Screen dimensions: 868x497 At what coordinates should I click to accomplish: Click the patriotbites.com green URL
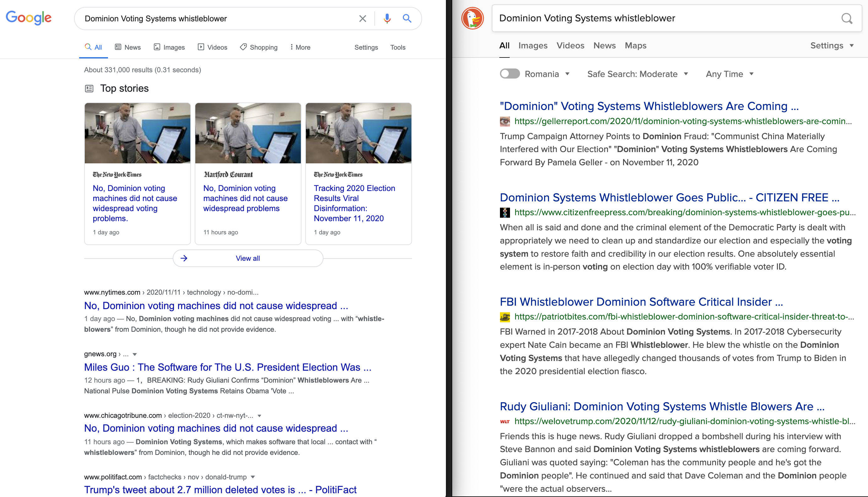[x=684, y=317]
